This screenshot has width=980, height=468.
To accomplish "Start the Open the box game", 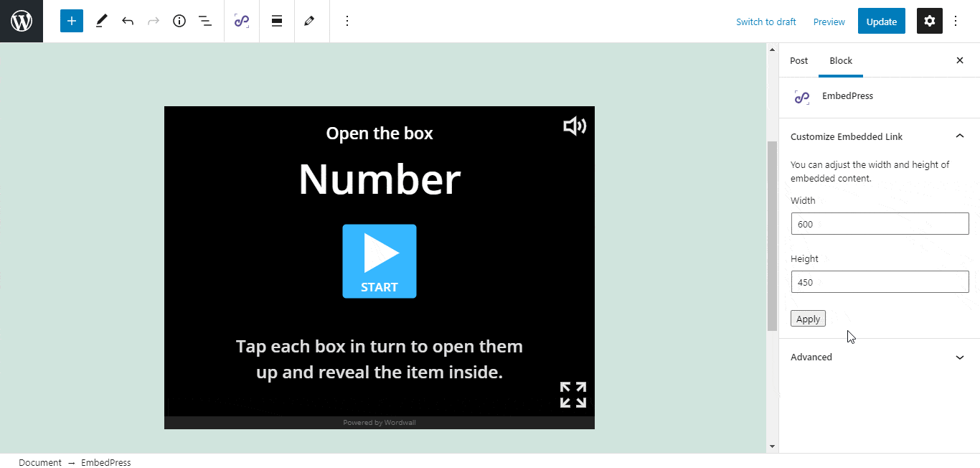I will (380, 261).
